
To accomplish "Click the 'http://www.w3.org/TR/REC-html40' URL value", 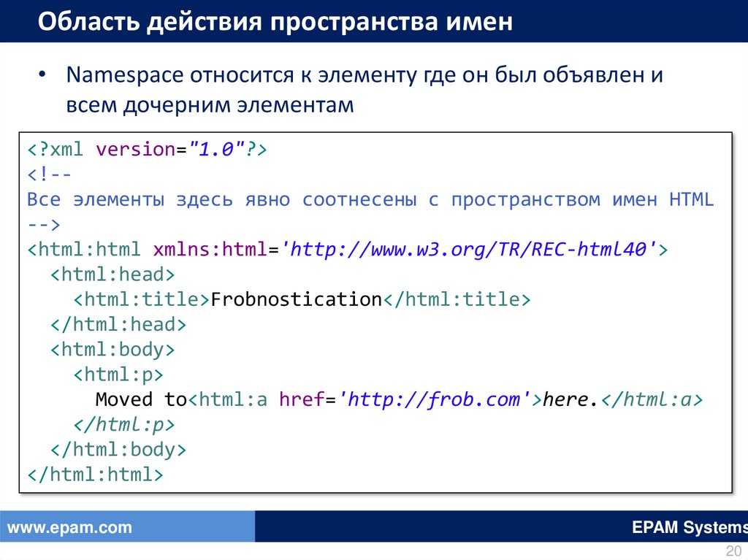I will (x=468, y=249).
